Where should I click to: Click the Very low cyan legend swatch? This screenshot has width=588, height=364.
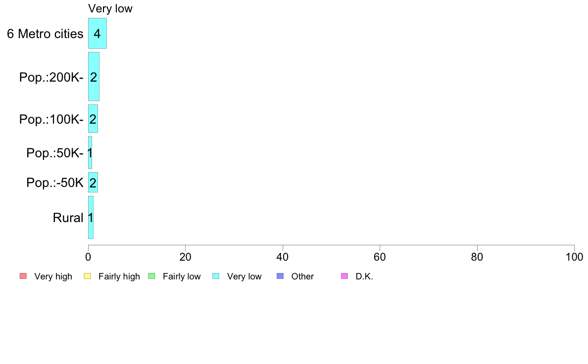(216, 276)
